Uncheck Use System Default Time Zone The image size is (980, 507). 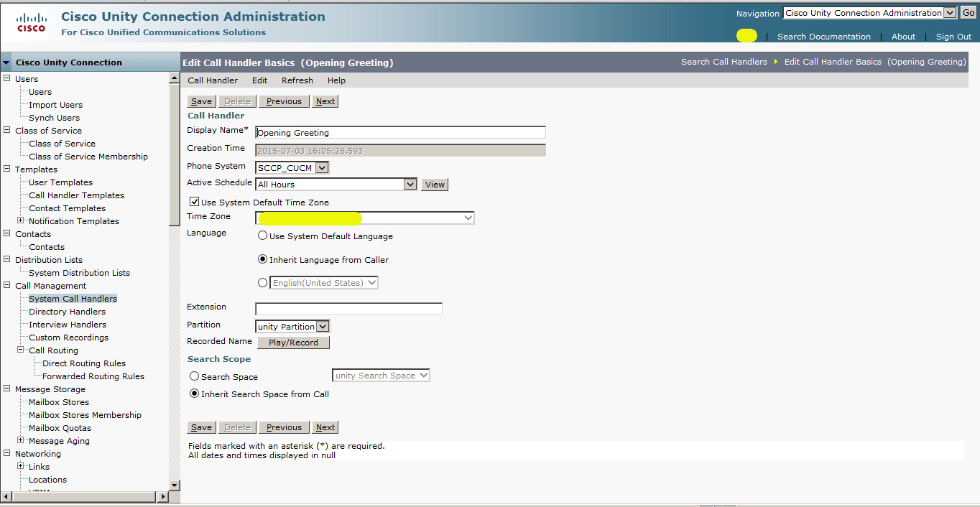click(x=193, y=201)
